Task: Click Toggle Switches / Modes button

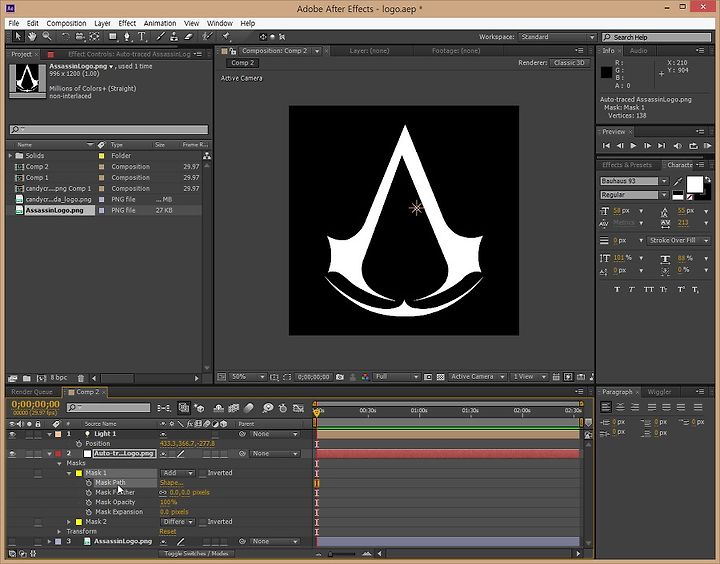Action: point(196,553)
